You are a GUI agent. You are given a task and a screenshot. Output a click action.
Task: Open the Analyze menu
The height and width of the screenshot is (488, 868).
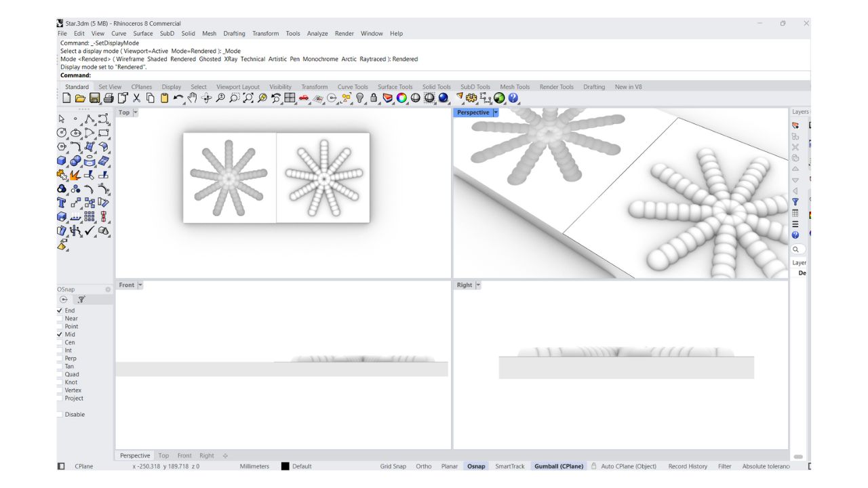coord(317,33)
